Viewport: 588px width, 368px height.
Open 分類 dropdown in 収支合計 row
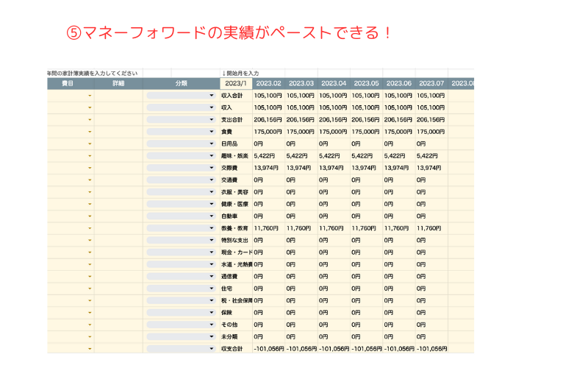181,348
